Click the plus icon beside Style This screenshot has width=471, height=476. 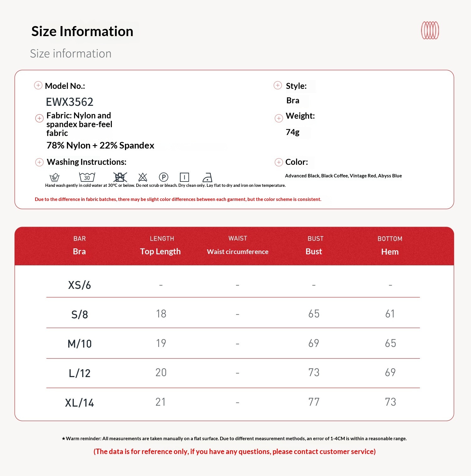point(278,85)
